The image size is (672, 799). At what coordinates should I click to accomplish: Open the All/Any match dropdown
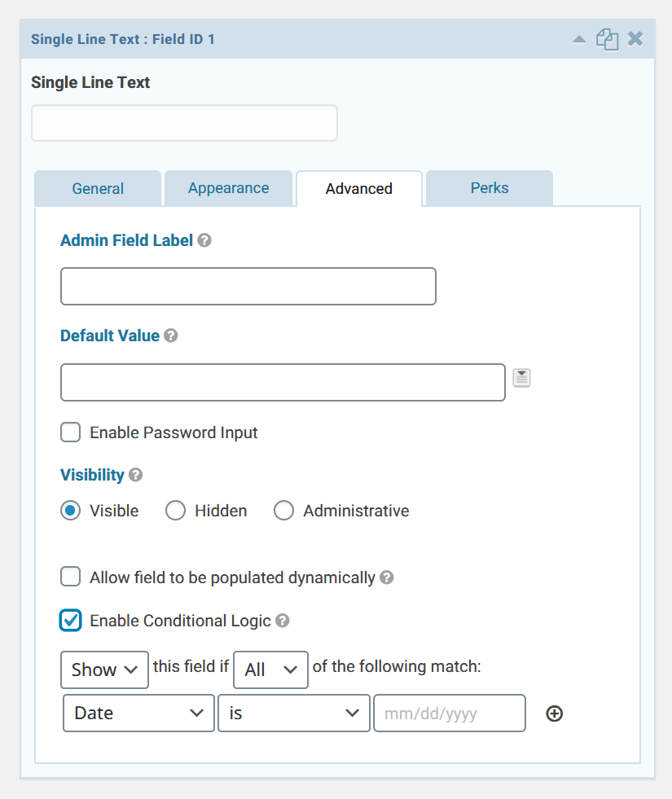pos(270,669)
